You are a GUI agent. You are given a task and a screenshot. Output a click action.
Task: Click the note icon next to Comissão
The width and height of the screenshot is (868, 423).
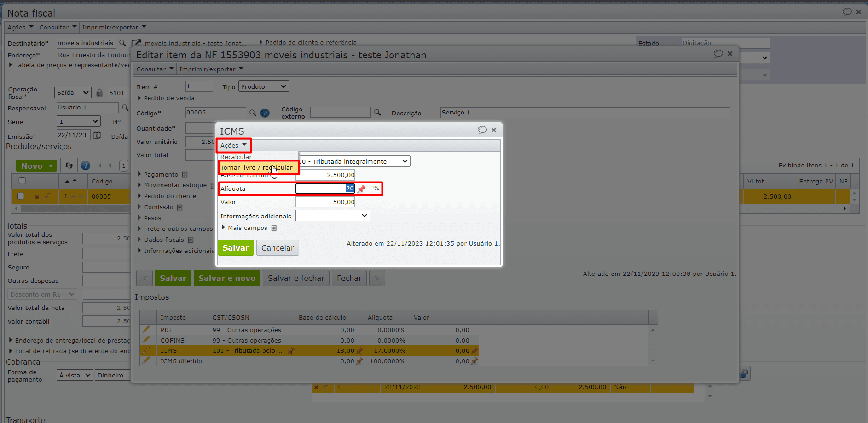coord(180,207)
